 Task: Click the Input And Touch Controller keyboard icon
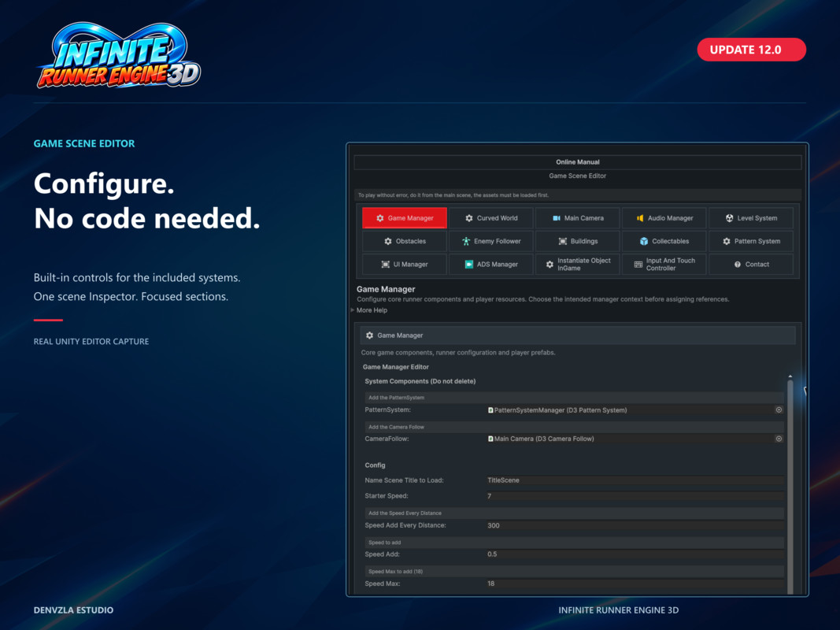638,264
